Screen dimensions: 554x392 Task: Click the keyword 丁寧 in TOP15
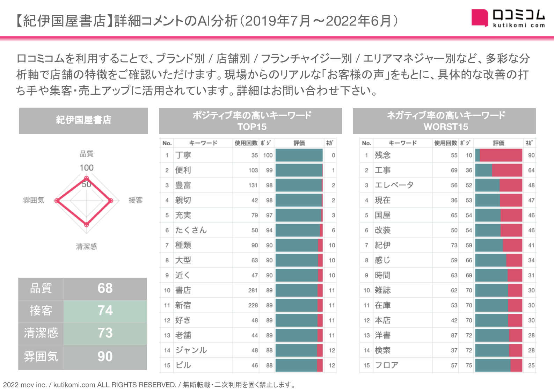(183, 155)
